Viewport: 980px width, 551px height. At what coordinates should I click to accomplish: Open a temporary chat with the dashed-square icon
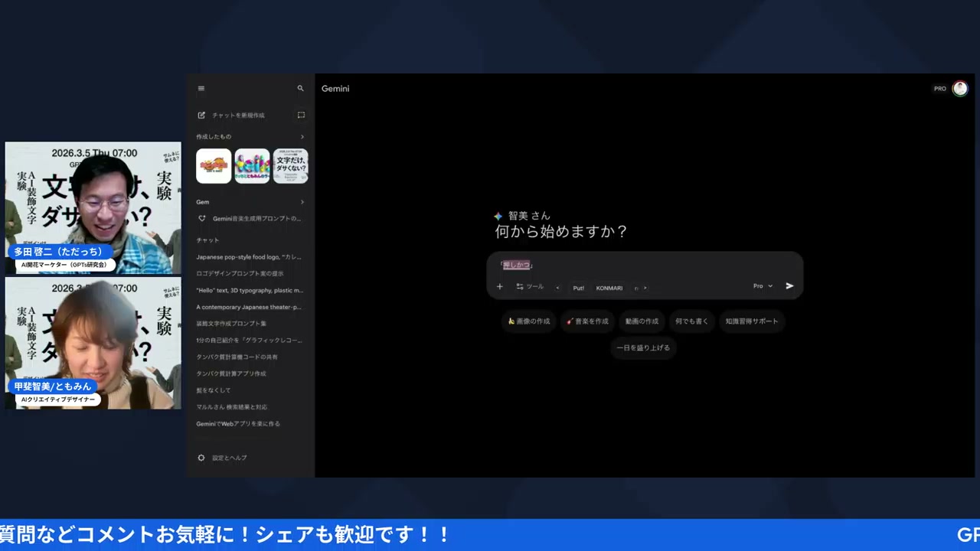coord(301,115)
